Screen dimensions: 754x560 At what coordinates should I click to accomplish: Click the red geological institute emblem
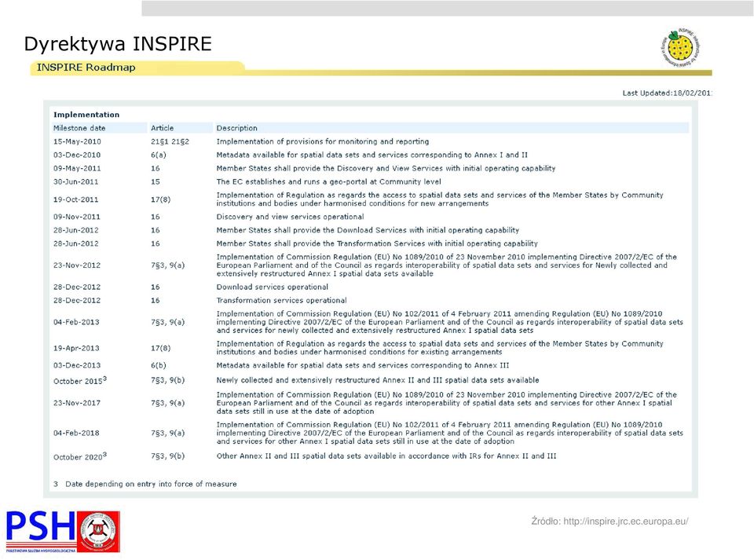pyautogui.click(x=98, y=531)
